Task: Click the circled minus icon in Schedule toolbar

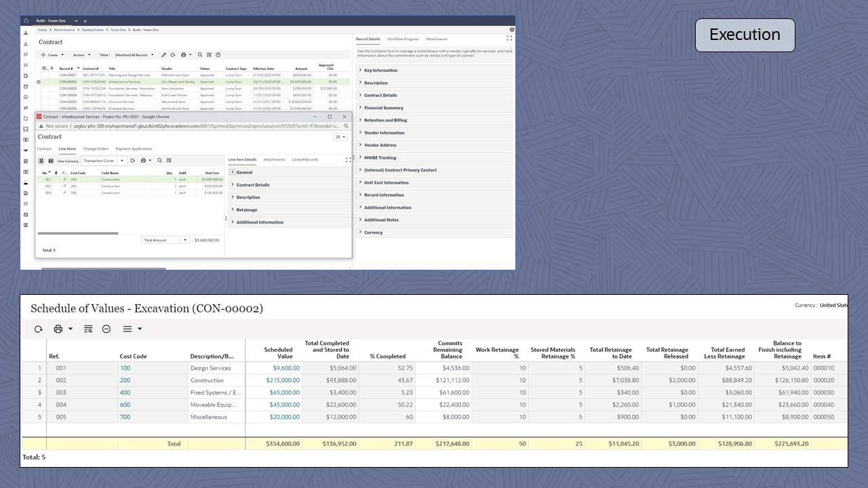Action: [106, 329]
